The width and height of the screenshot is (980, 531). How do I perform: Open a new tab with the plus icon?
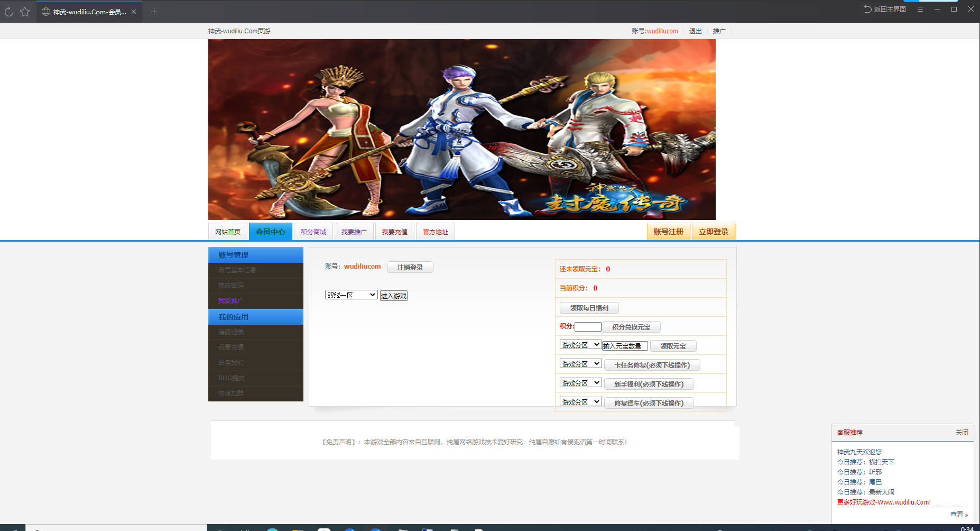[x=154, y=12]
